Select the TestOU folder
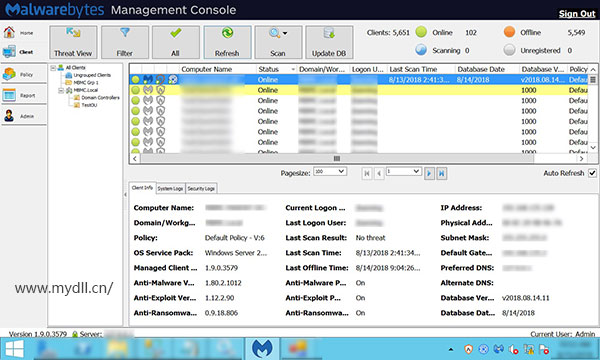This screenshot has width=600, height=360. click(x=89, y=105)
